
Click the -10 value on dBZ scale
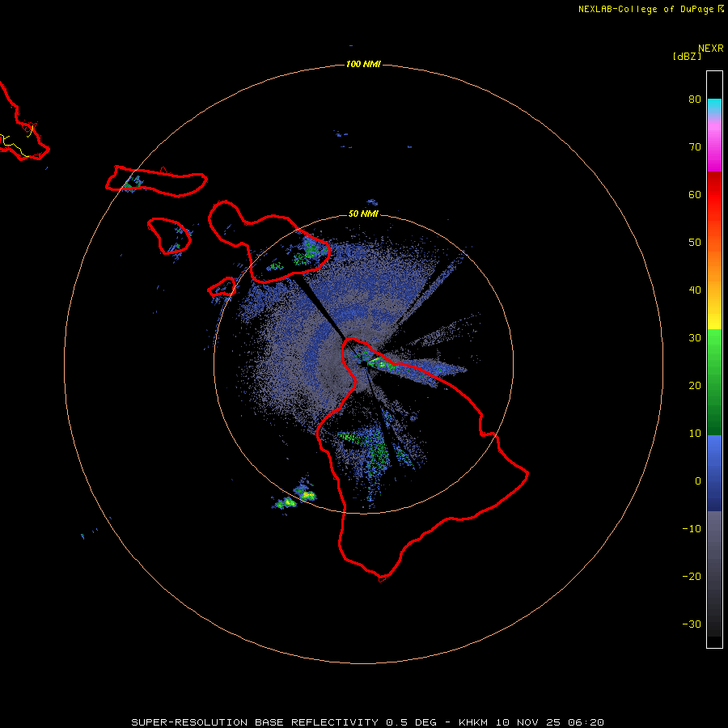[692, 529]
